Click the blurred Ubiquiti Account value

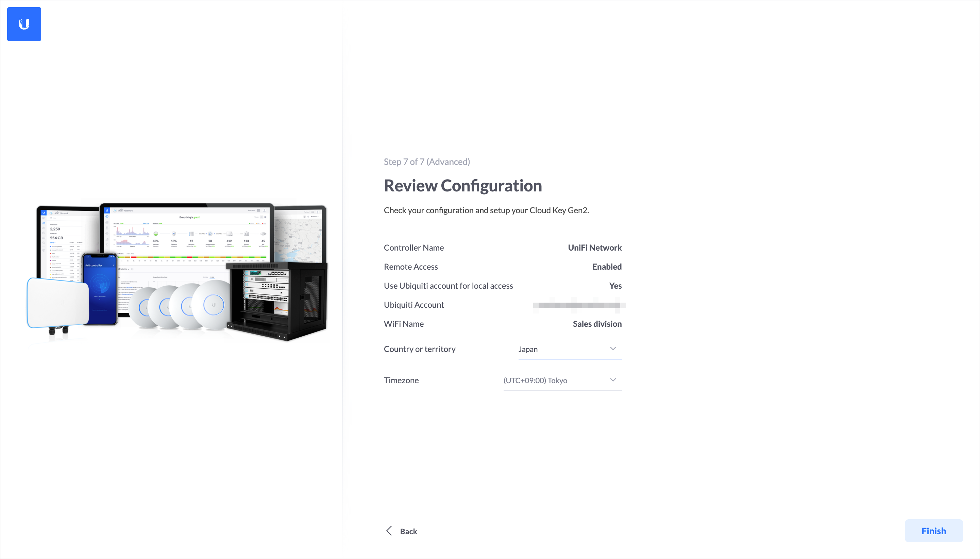pyautogui.click(x=579, y=305)
